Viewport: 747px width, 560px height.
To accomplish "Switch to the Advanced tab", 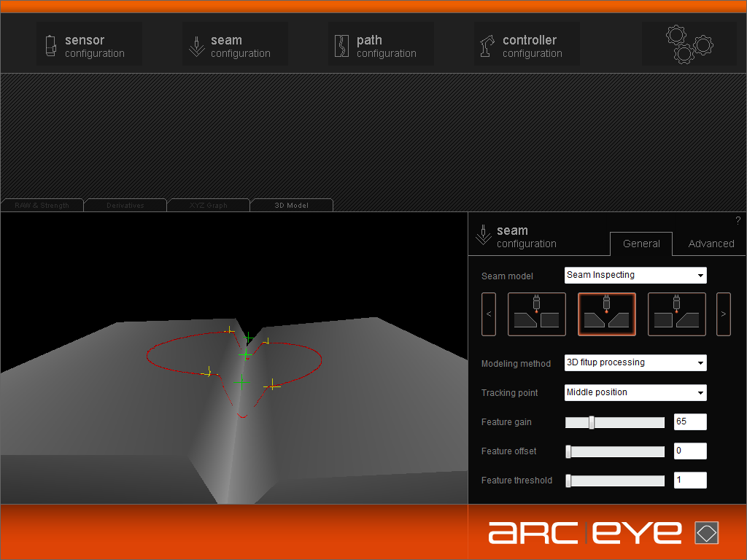I will [711, 244].
